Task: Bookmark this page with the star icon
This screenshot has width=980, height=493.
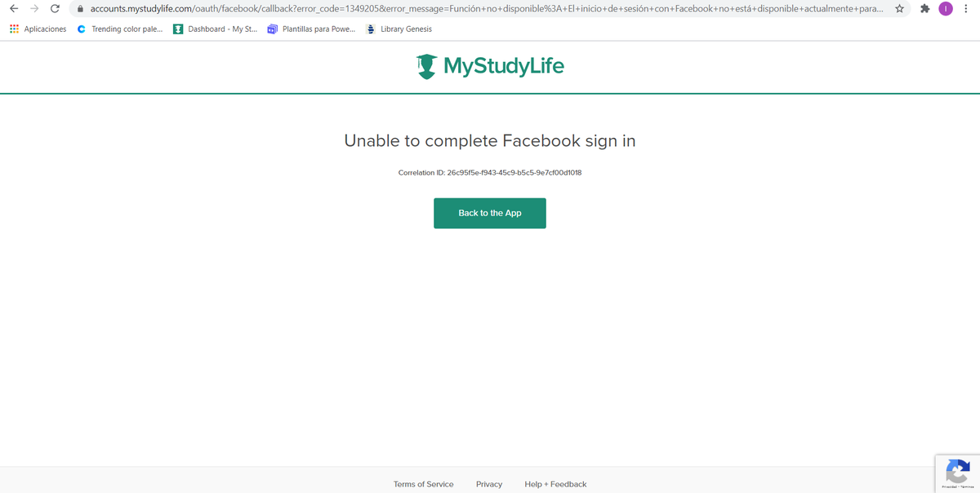Action: pos(899,9)
